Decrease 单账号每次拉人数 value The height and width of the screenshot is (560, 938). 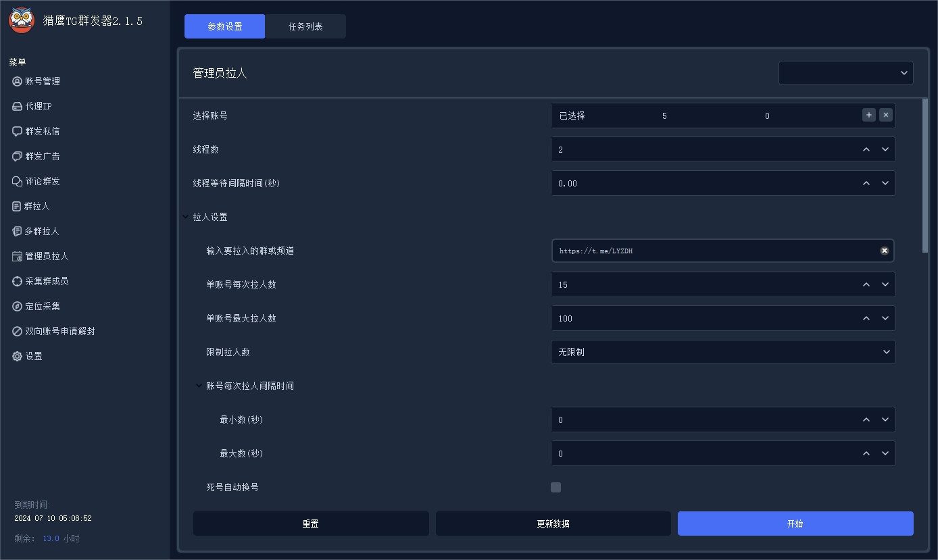coord(885,284)
